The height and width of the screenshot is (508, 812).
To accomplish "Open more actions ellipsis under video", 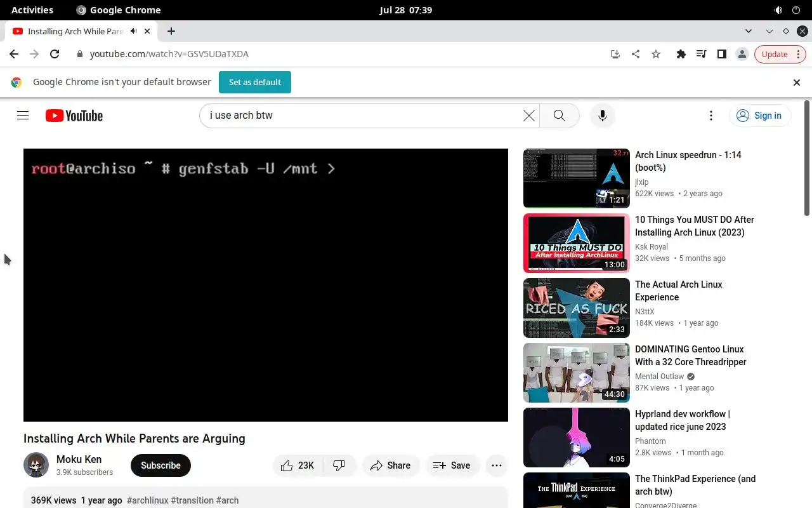I will 497,465.
